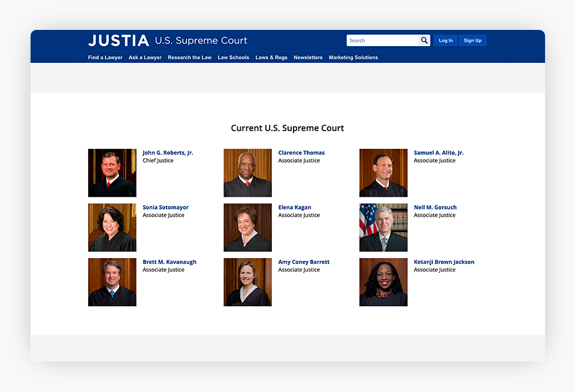Click Elena Kagan's portrait photo
The image size is (575, 392).
click(248, 227)
